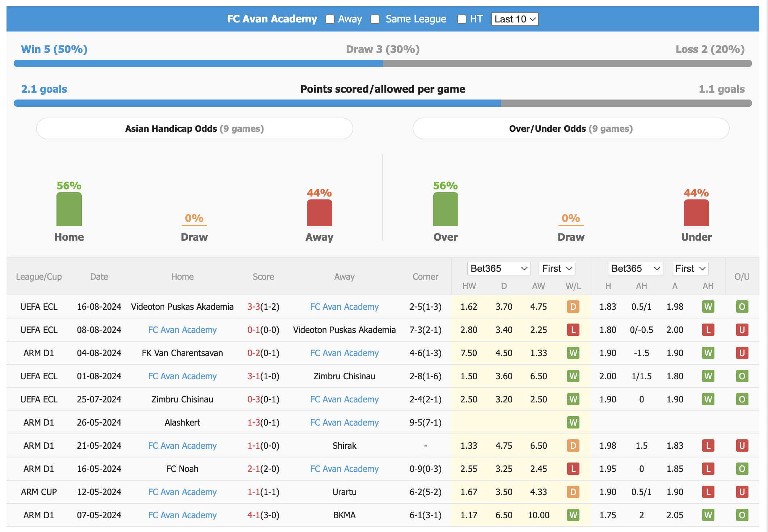Viewport: 768px width, 532px height.
Task: Click O badge in FC Noah row
Action: tap(742, 469)
